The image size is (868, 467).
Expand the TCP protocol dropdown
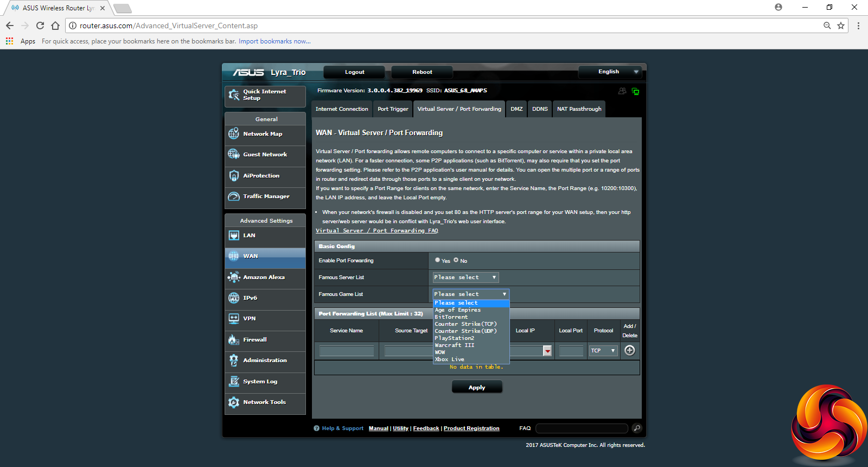click(603, 351)
